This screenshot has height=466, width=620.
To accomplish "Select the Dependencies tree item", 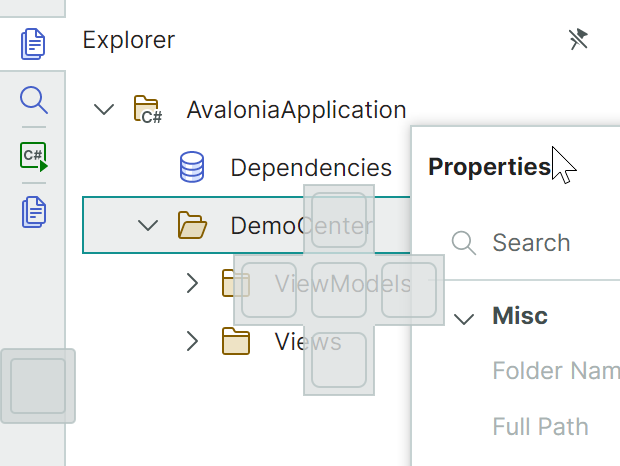I will [x=310, y=167].
